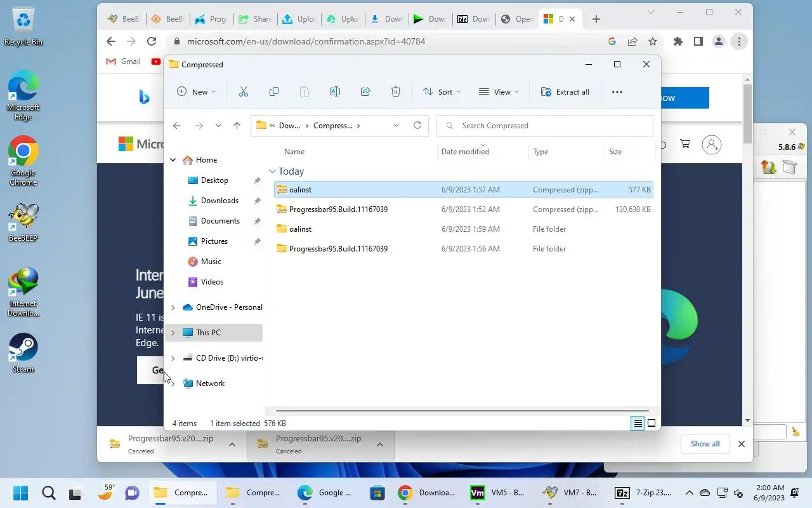
Task: Open the New dropdown in Explorer
Action: [196, 92]
